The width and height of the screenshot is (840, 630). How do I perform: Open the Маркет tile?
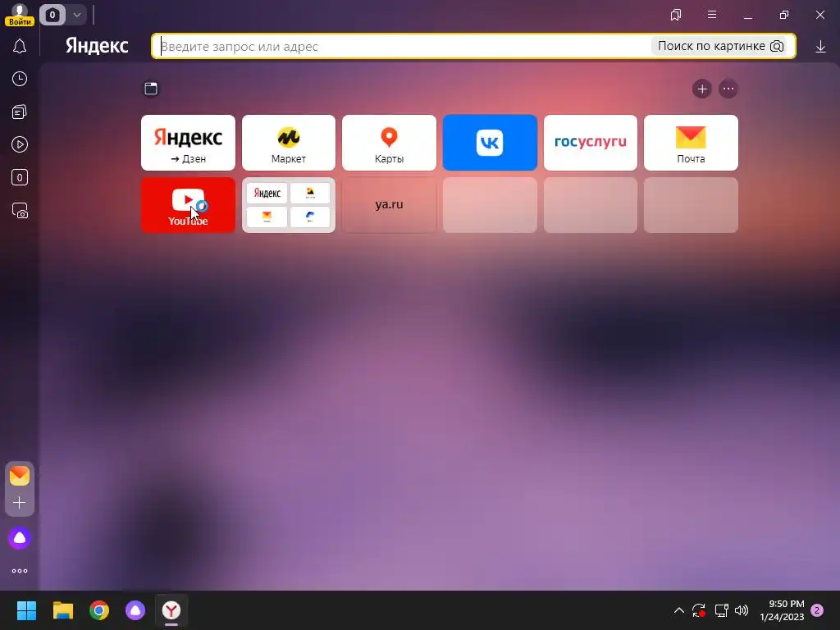point(289,143)
